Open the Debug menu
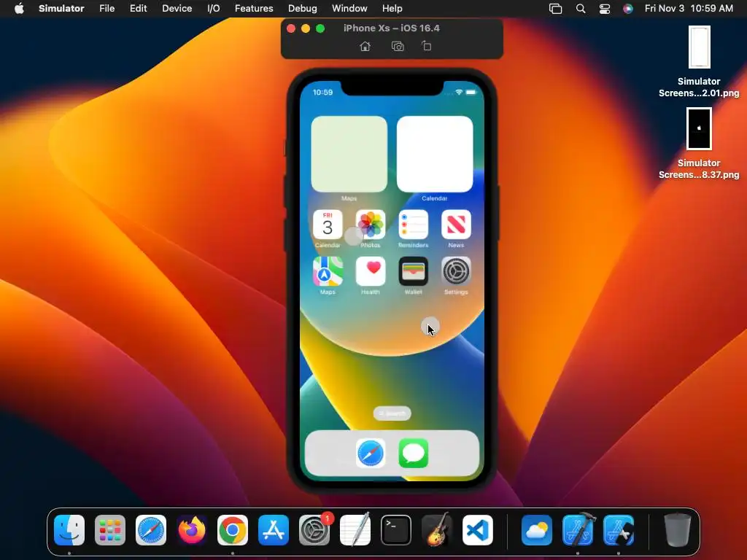 click(303, 9)
